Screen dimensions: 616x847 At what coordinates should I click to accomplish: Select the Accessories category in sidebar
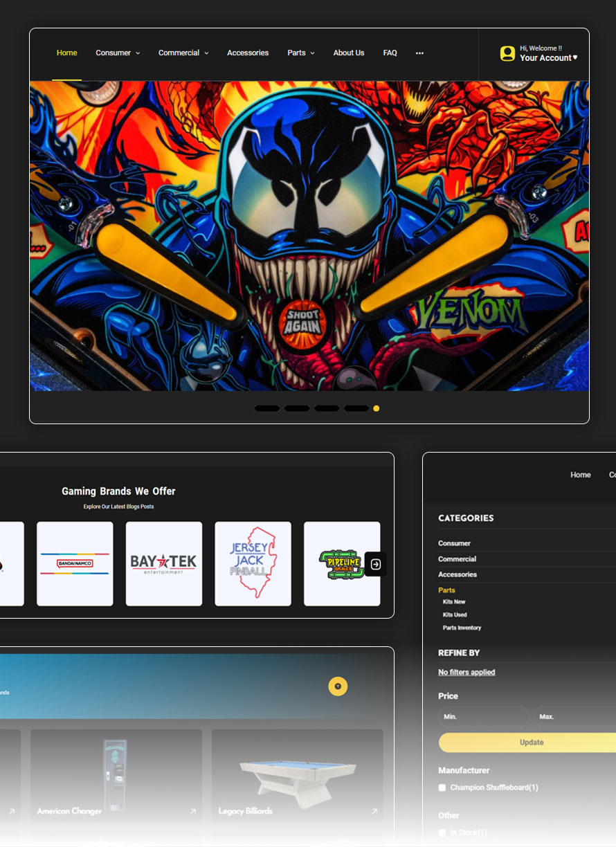[458, 574]
